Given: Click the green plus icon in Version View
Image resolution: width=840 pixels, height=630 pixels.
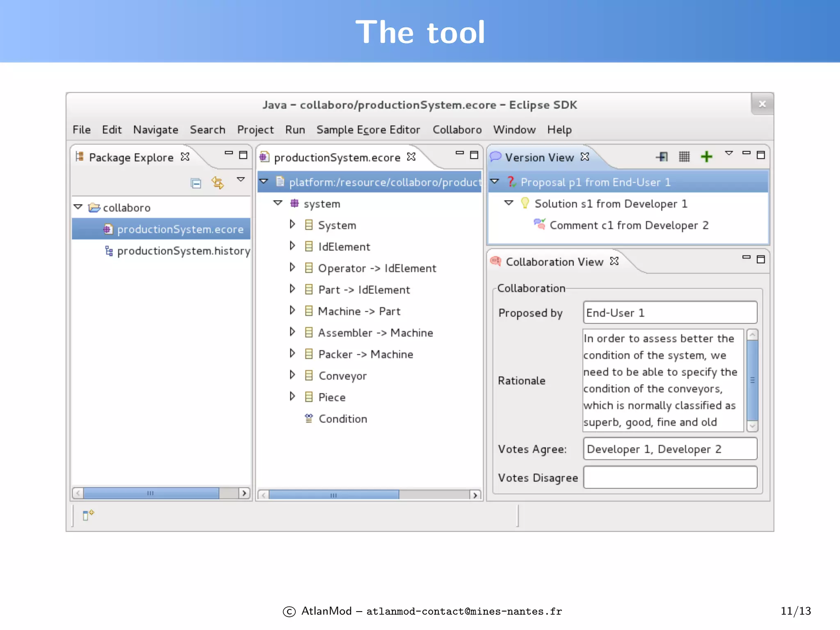Looking at the screenshot, I should (x=706, y=157).
